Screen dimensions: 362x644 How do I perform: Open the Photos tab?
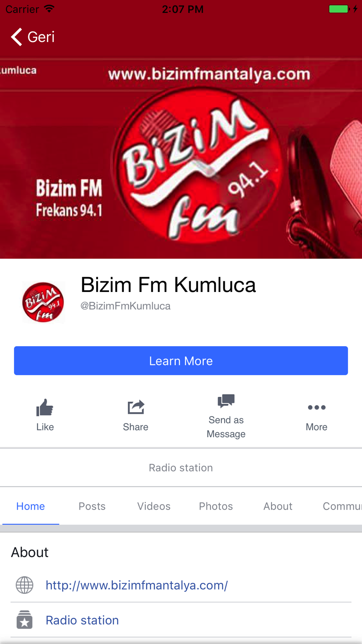pos(216,506)
